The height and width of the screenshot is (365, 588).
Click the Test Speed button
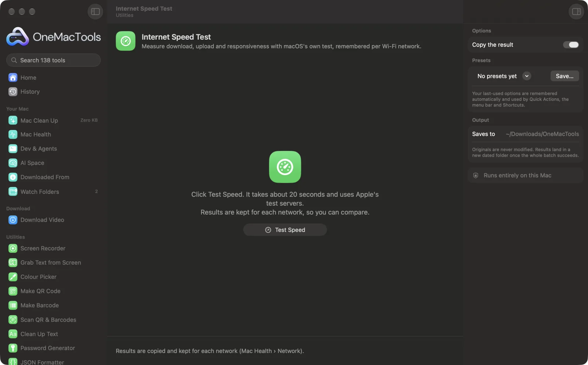tap(285, 230)
